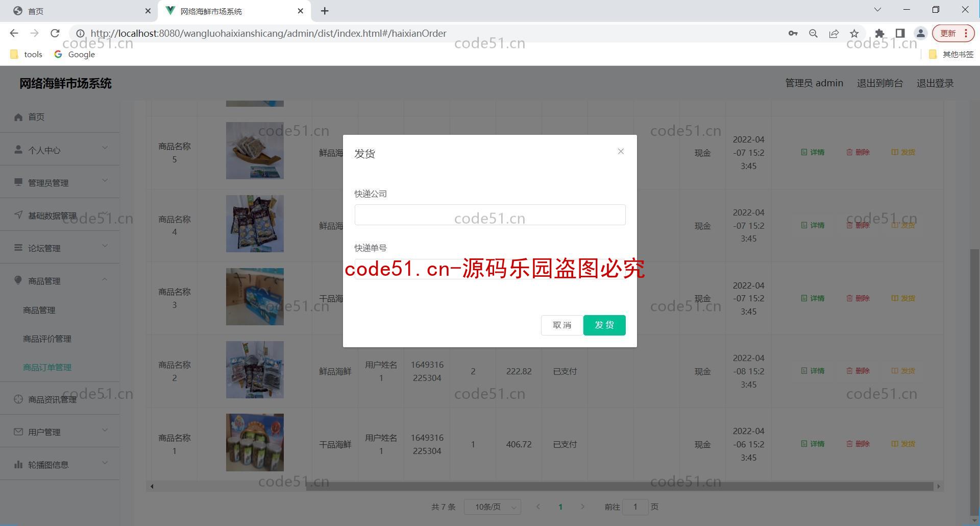Expand 论坛管理 sidebar menu
980x526 pixels.
pos(60,248)
